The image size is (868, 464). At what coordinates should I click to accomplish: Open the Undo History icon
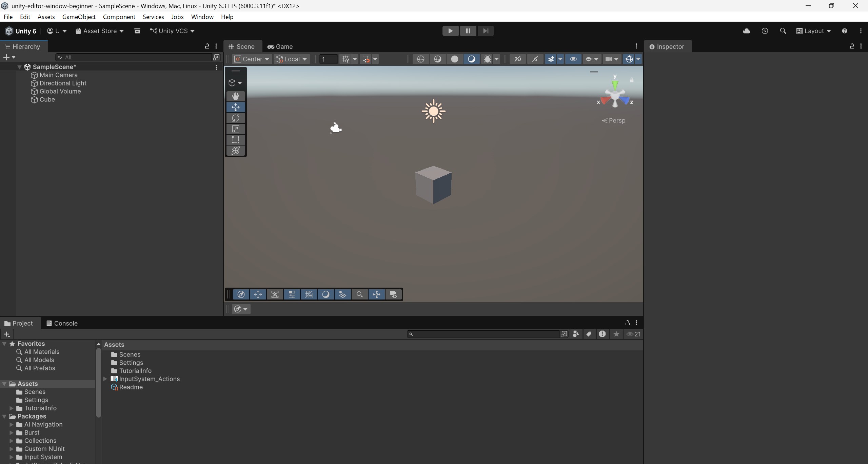point(765,31)
